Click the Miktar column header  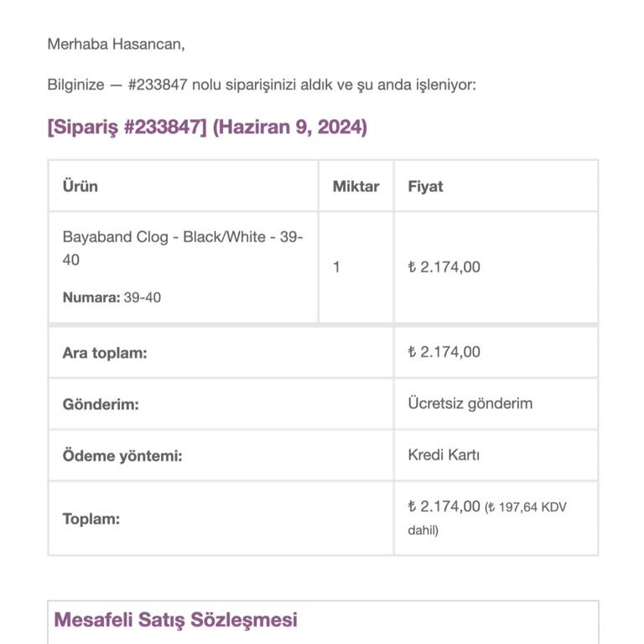[356, 186]
